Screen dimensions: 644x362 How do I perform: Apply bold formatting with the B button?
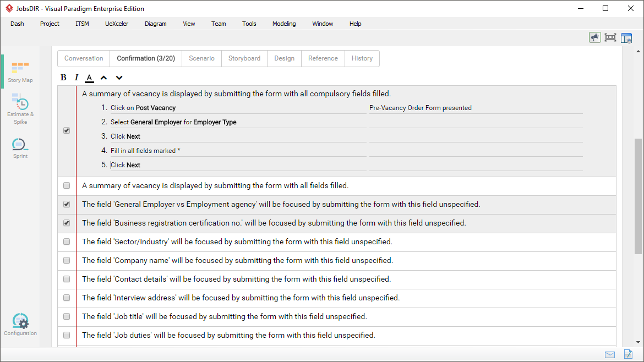pos(63,77)
